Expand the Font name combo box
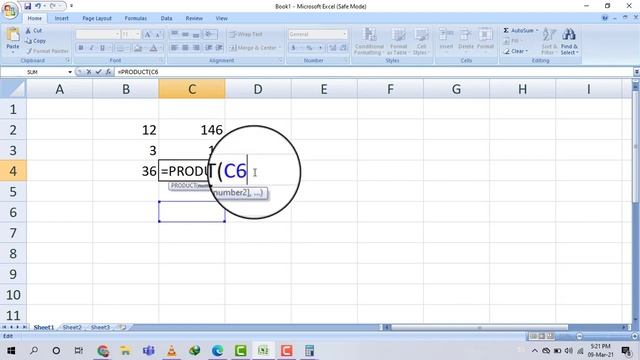The width and height of the screenshot is (640, 360). coord(117,34)
